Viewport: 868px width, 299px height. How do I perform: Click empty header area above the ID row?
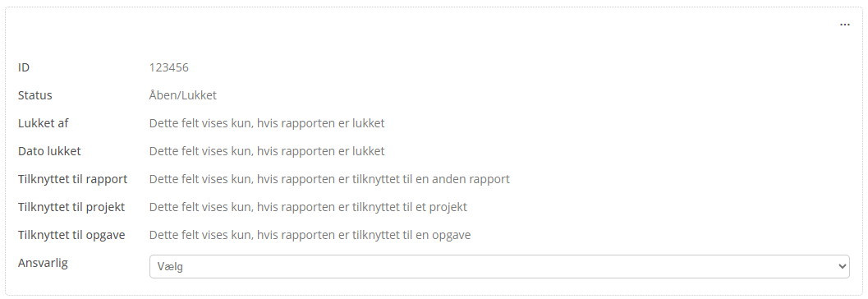point(420,33)
